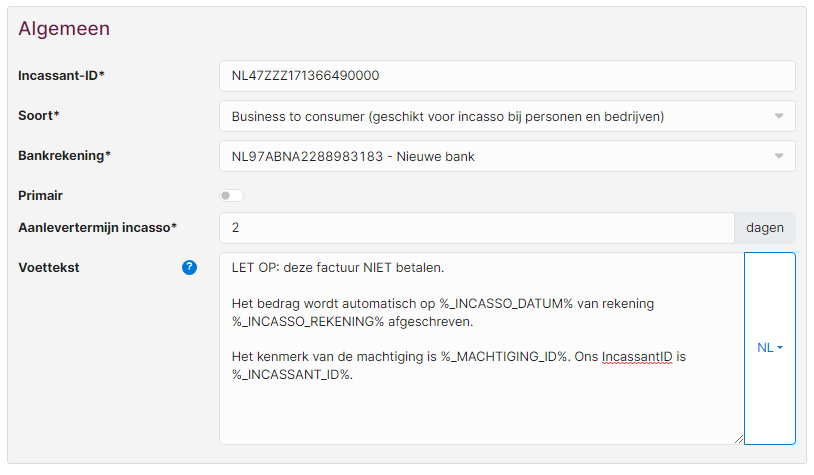
Task: Click the Aanlevertermijn incasso number field
Action: coord(477,228)
